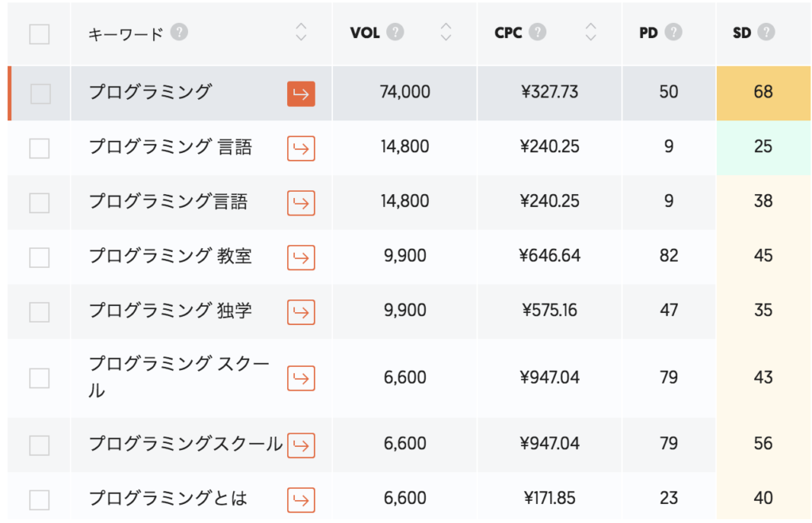Screen dimensions: 812x523
Task: Check the プログラミングとは row checkbox
Action: [39, 500]
